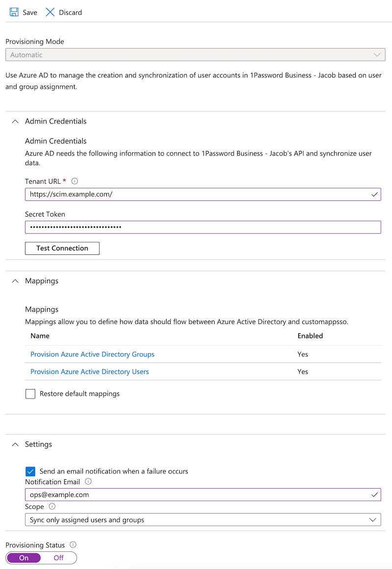Screen dimensions: 392x569
Task: Click the Save label in toolbar
Action: (x=30, y=12)
